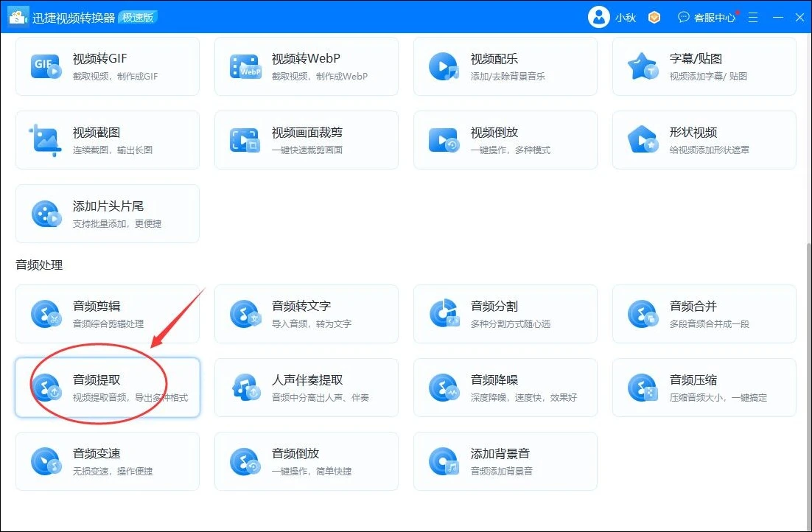Open 人声伴奏提取 vocal separation tool

coord(307,387)
